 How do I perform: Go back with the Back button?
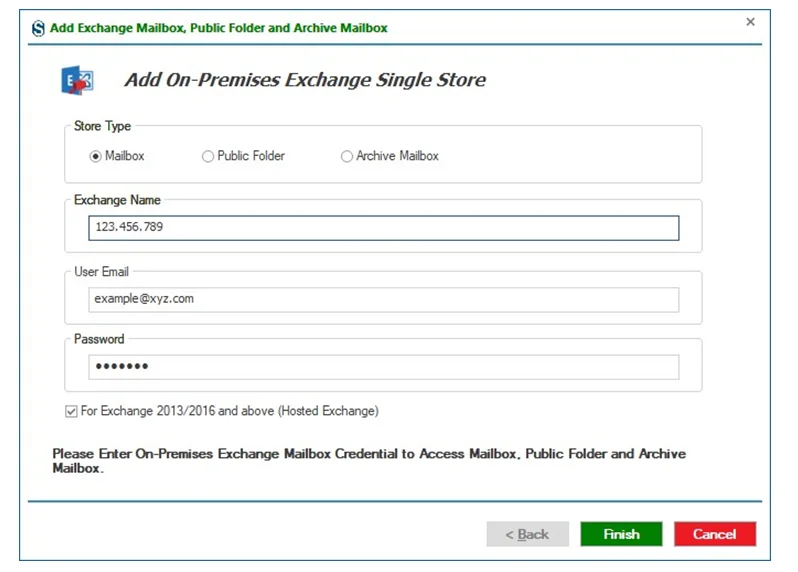pyautogui.click(x=527, y=534)
